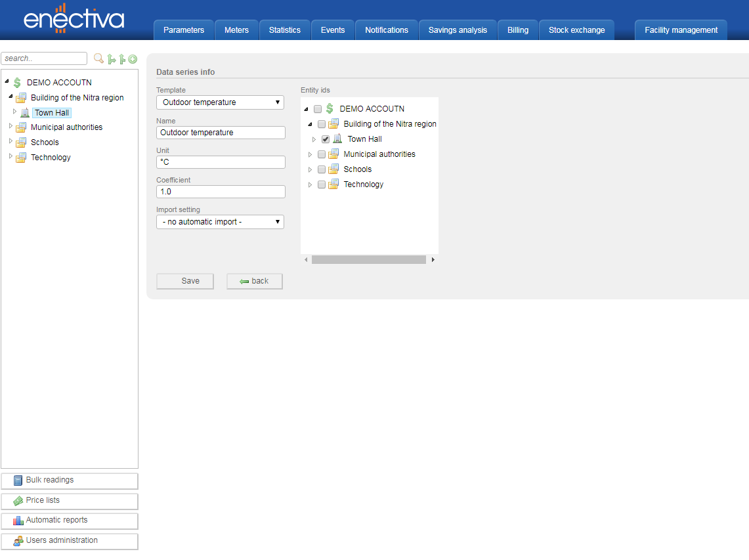The width and height of the screenshot is (749, 560).
Task: Go back using the back button
Action: pyautogui.click(x=255, y=281)
